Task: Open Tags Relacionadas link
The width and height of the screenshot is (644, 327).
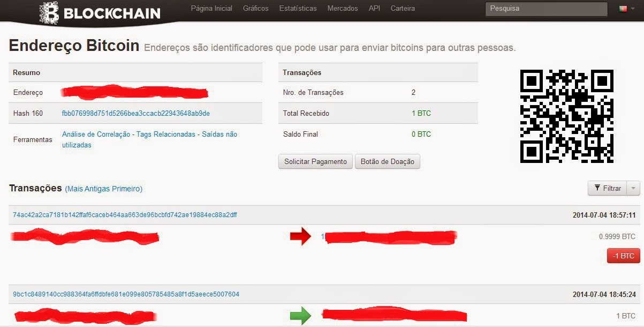Action: tap(166, 135)
